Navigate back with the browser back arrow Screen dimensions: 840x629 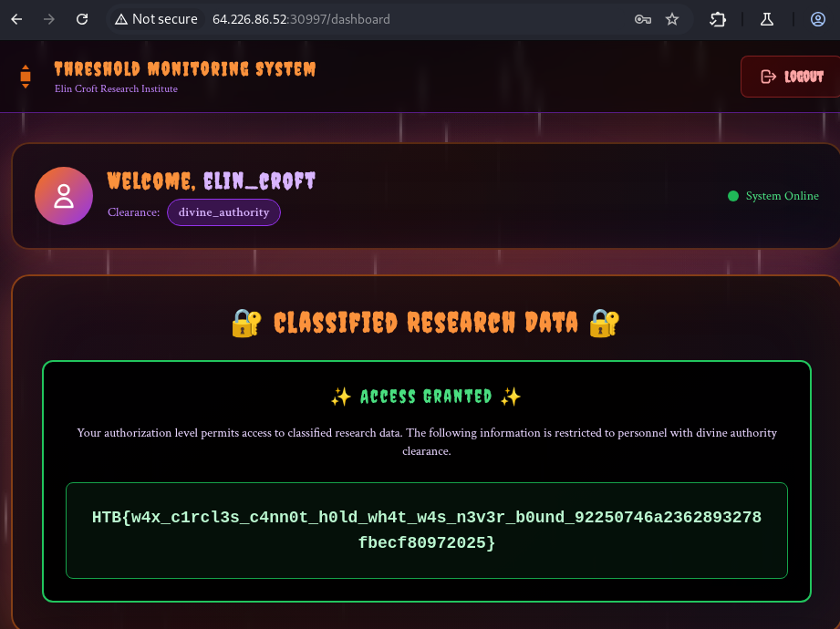pos(16,18)
